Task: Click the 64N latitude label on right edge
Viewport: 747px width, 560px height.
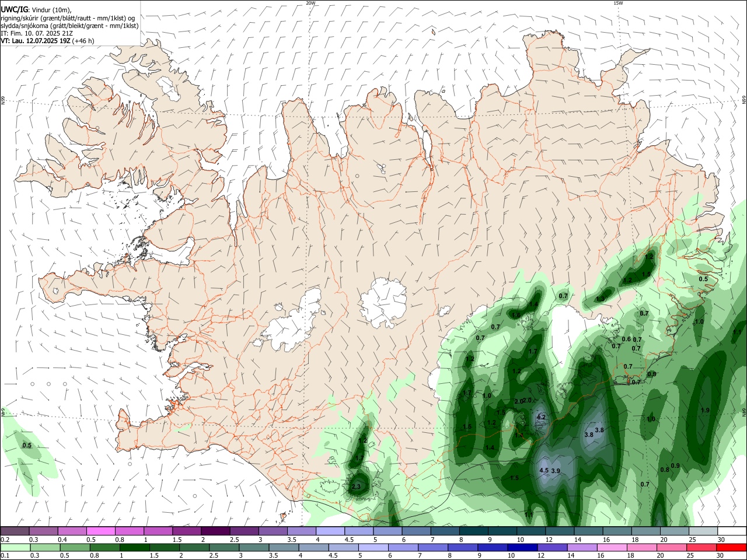Action: coord(744,412)
